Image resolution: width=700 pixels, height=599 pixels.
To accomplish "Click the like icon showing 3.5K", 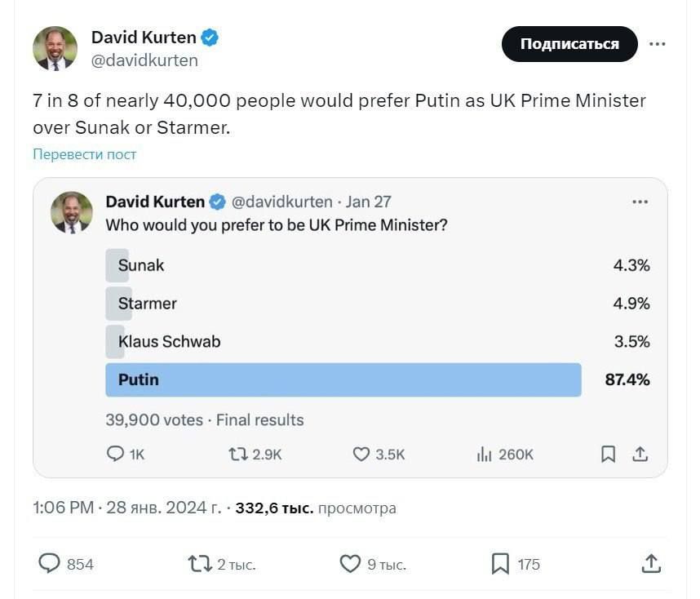I will pyautogui.click(x=361, y=454).
